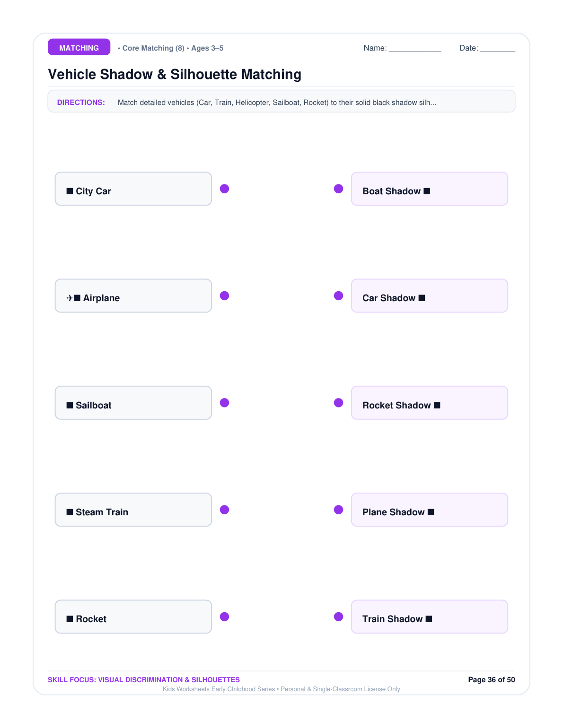Click the purple dot beside Airplane

coord(225,296)
